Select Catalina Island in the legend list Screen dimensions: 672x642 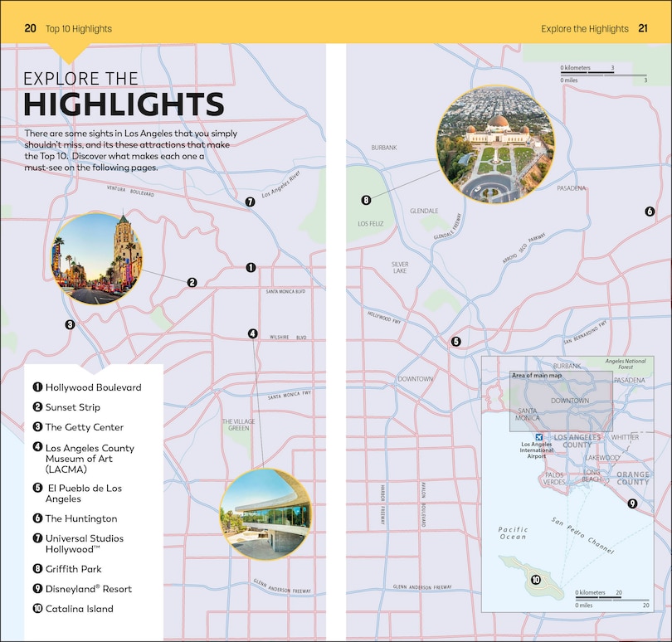[80, 609]
